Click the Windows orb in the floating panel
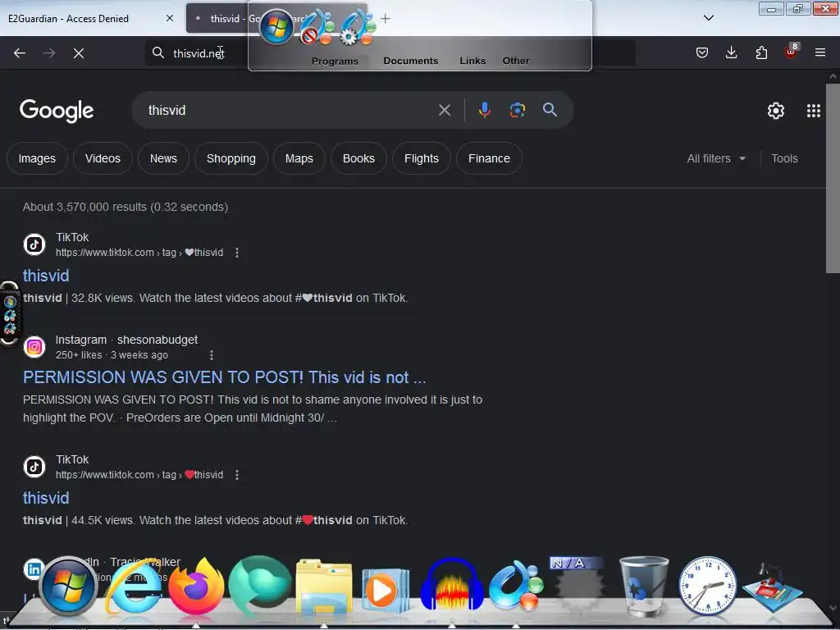The image size is (840, 630). pos(276,27)
